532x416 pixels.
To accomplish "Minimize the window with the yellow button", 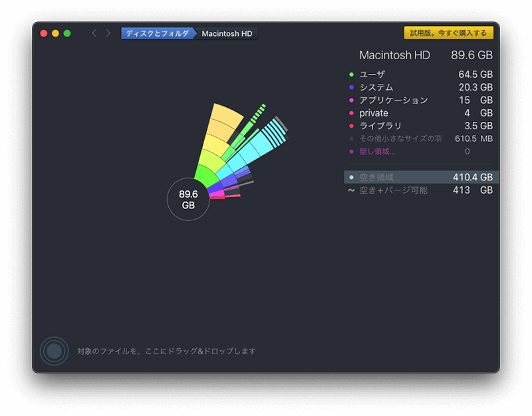I will 55,33.
